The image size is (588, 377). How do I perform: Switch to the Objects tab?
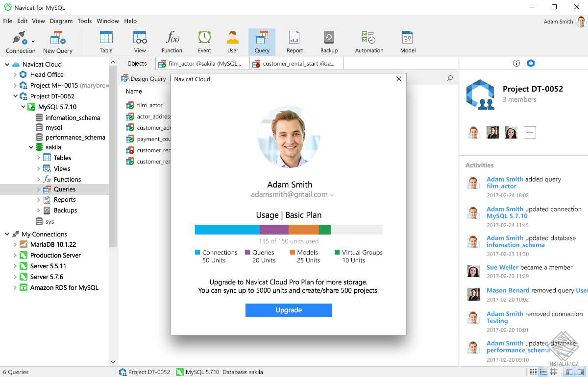coord(137,64)
